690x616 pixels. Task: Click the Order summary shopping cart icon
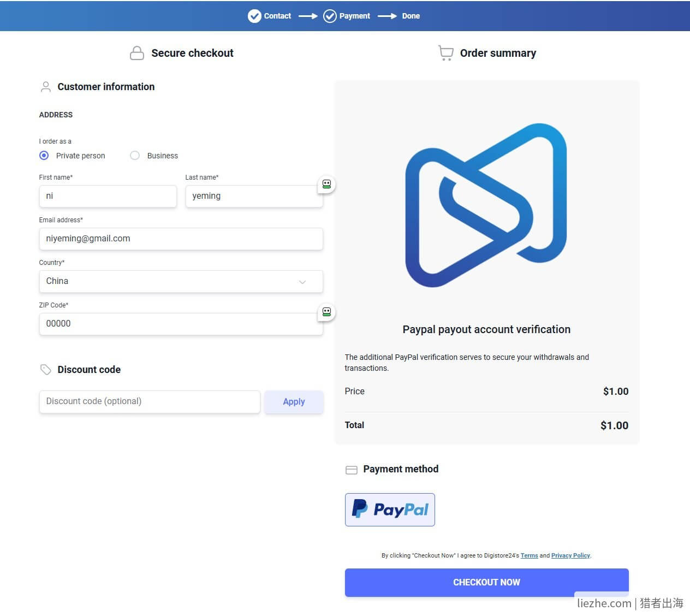pos(446,53)
